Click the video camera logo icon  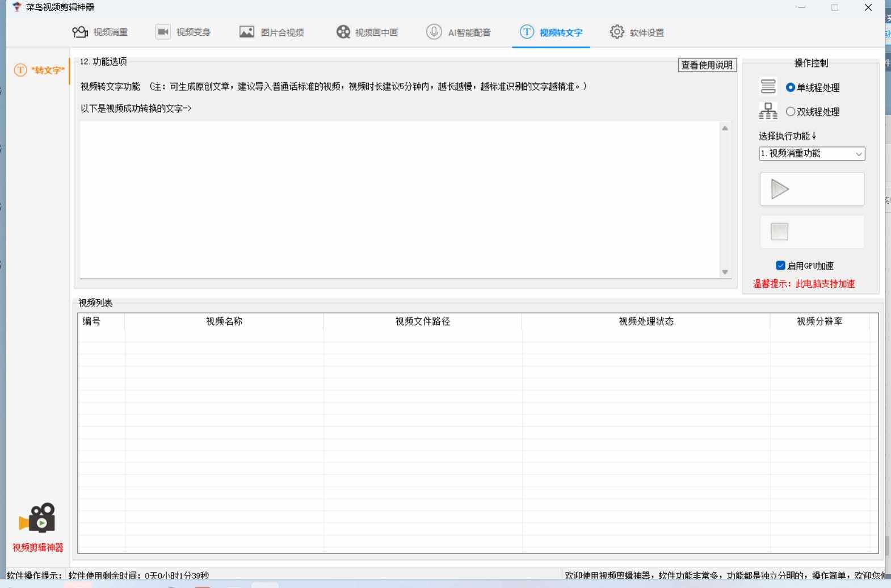[x=37, y=518]
